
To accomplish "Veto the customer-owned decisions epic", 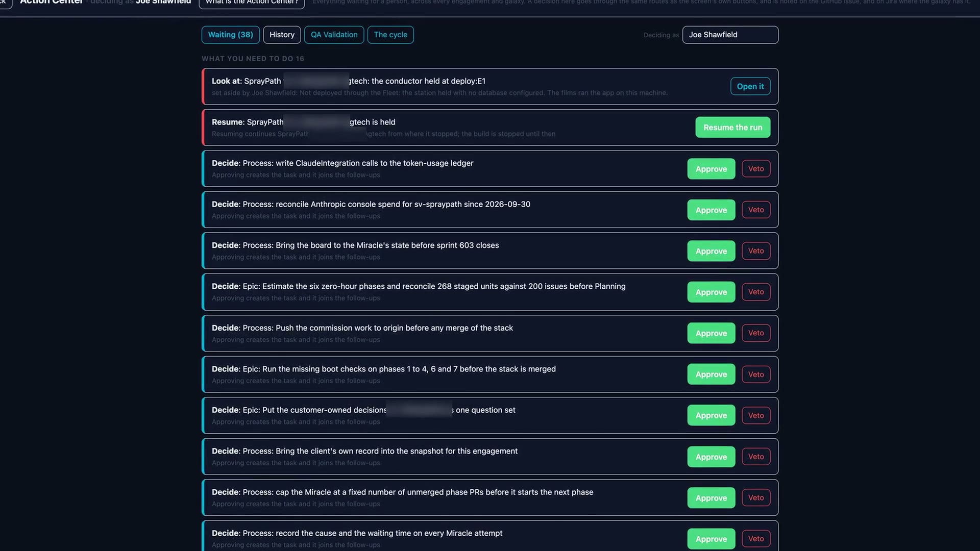I will click(x=756, y=415).
